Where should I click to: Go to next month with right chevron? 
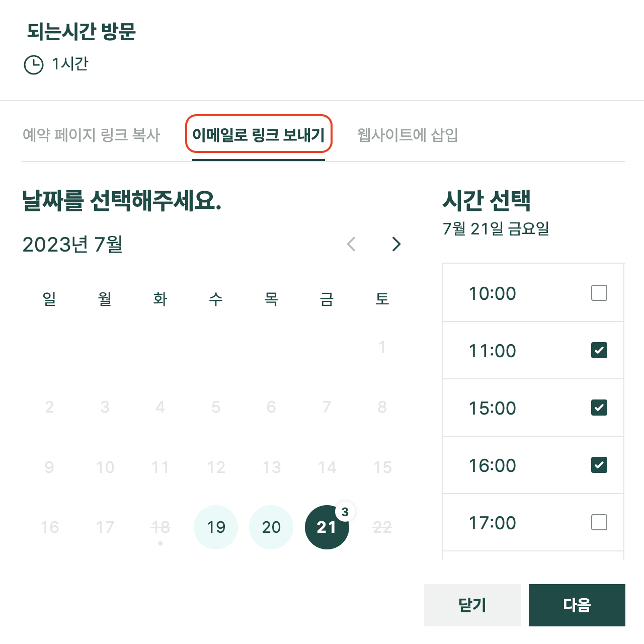pyautogui.click(x=396, y=244)
